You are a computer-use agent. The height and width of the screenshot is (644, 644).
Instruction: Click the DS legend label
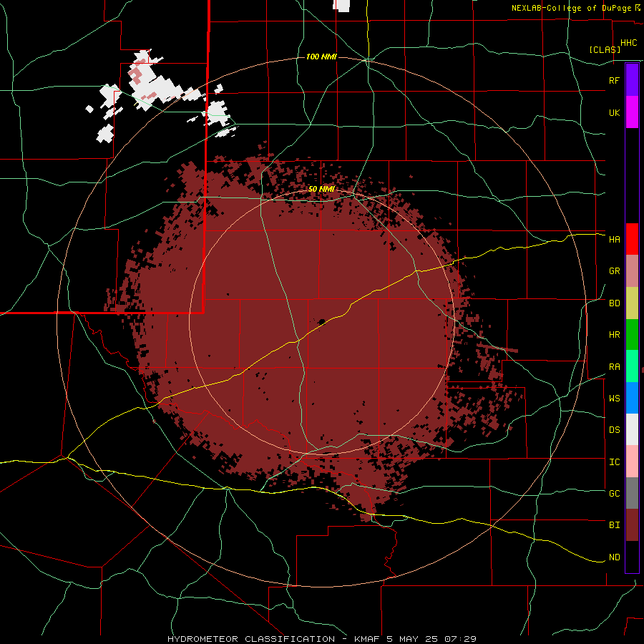(x=614, y=430)
